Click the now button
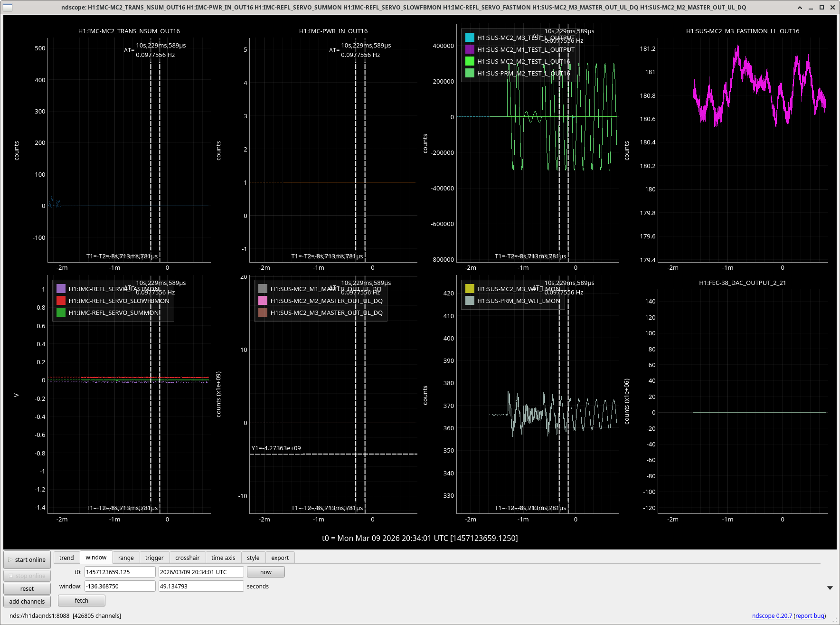This screenshot has width=840, height=625. click(265, 572)
